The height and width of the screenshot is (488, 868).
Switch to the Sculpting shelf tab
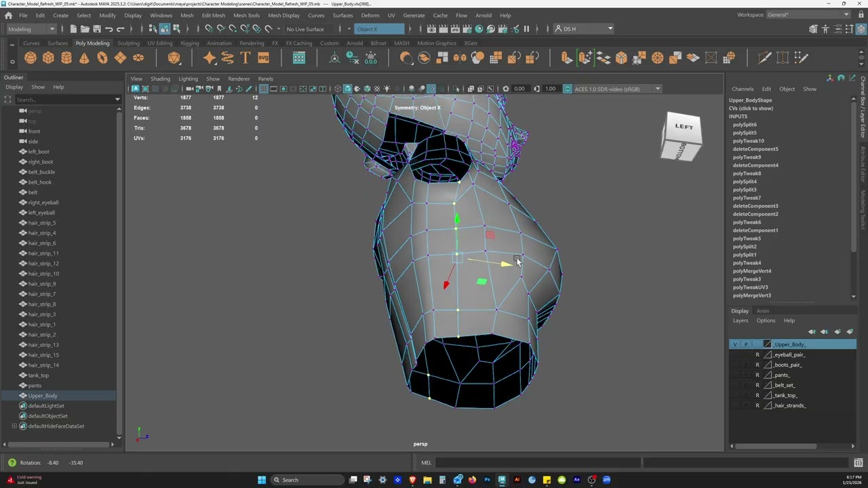tap(128, 43)
